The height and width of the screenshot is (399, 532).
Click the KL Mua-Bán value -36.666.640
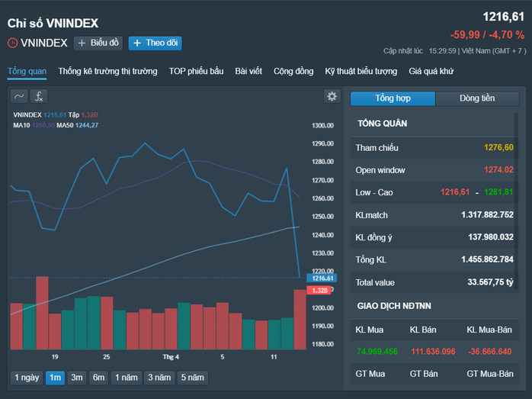pyautogui.click(x=489, y=352)
